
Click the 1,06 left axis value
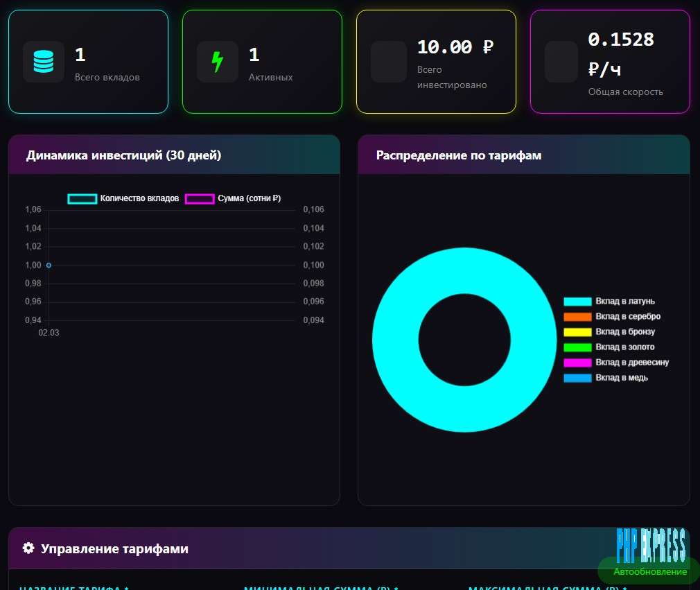pyautogui.click(x=33, y=209)
